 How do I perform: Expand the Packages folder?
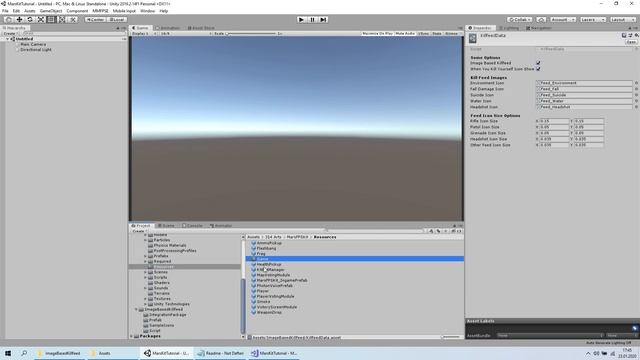(x=132, y=336)
